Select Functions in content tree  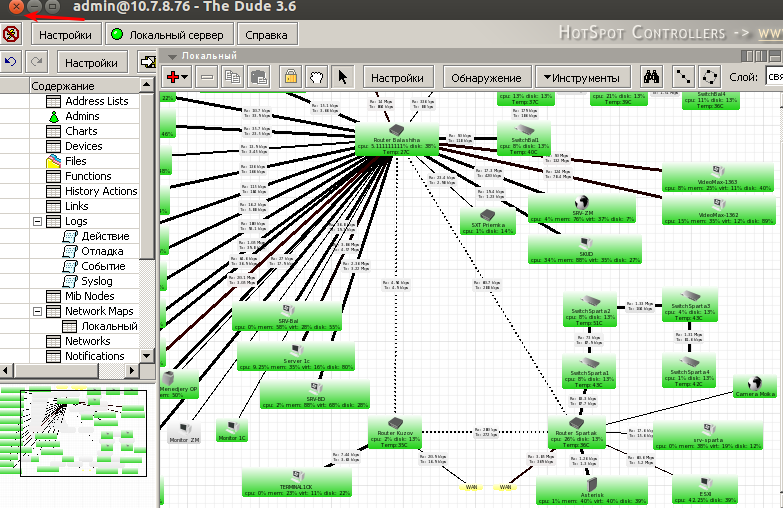coord(88,176)
